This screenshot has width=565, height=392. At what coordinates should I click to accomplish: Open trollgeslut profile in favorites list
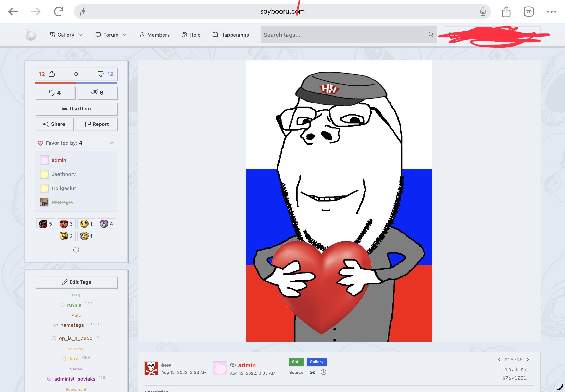64,188
